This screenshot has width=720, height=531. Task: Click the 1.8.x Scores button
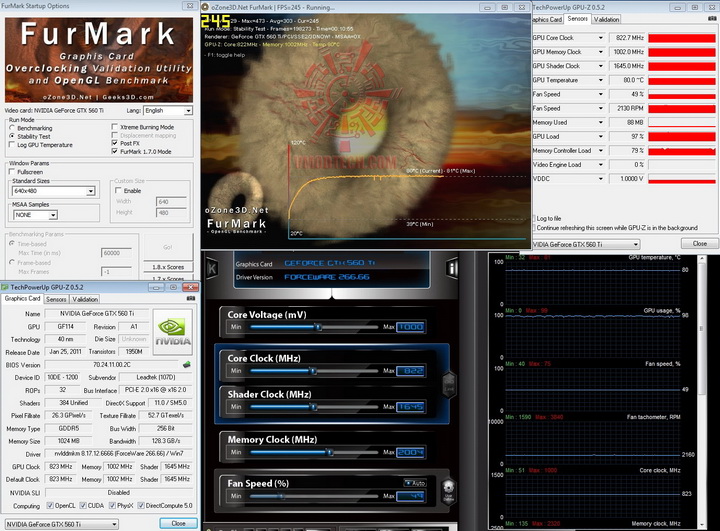tap(167, 267)
